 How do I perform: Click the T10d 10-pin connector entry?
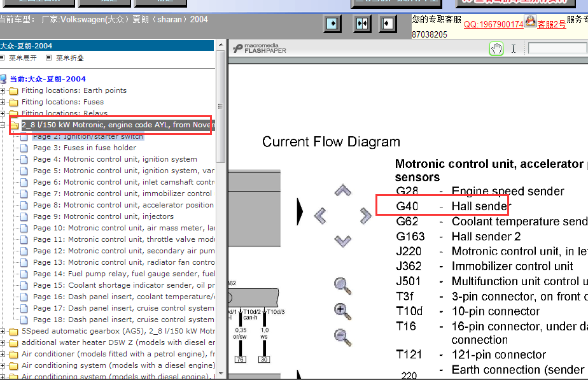point(468,311)
